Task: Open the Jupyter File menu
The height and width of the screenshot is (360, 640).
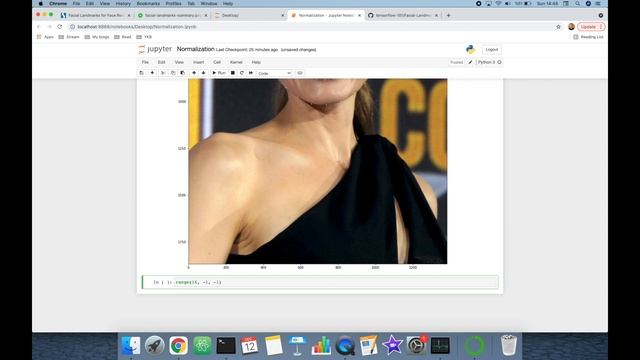Action: (145, 62)
